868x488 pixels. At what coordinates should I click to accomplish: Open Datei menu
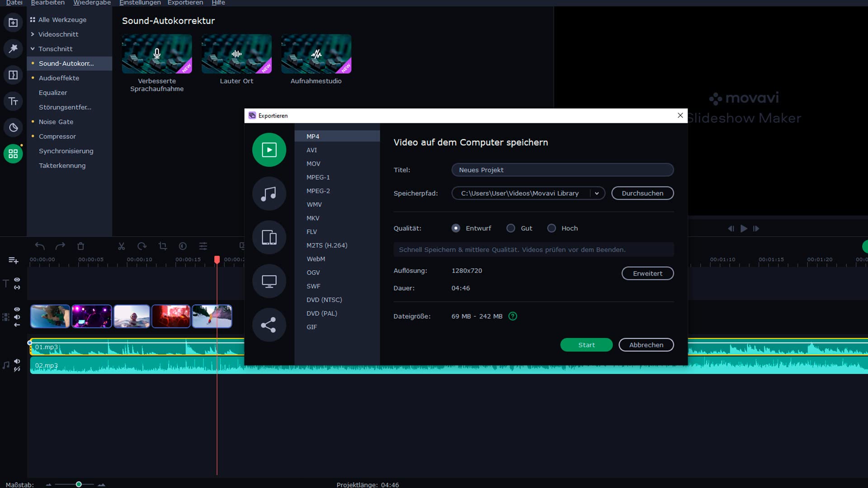point(14,3)
